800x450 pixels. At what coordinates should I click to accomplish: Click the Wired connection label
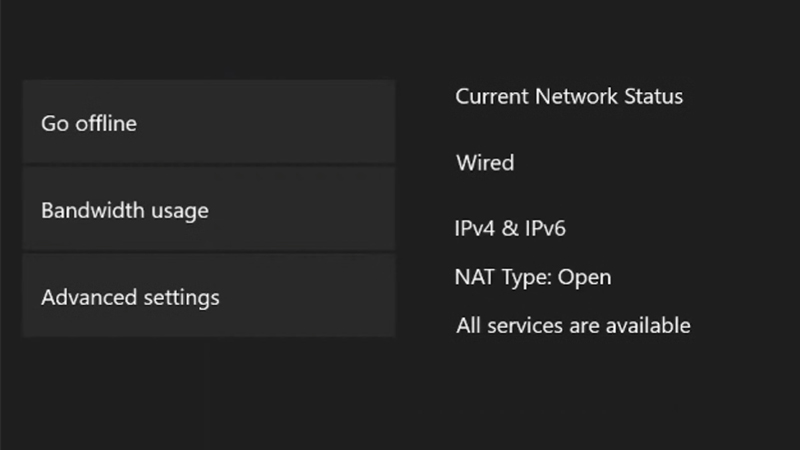pyautogui.click(x=485, y=162)
